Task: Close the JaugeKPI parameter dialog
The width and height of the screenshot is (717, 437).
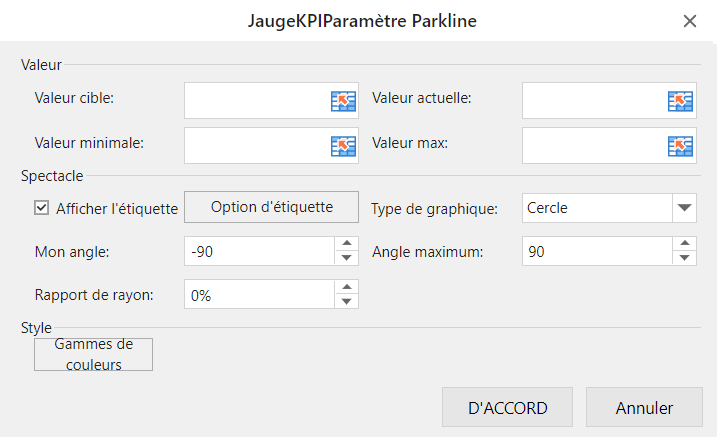Action: click(689, 21)
